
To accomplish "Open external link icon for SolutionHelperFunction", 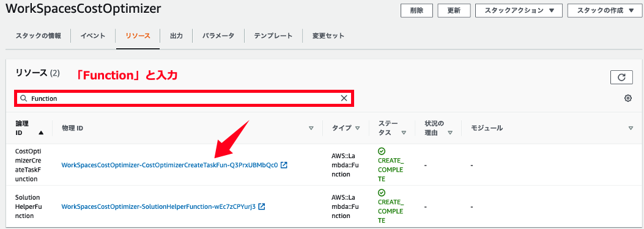I will tap(262, 206).
